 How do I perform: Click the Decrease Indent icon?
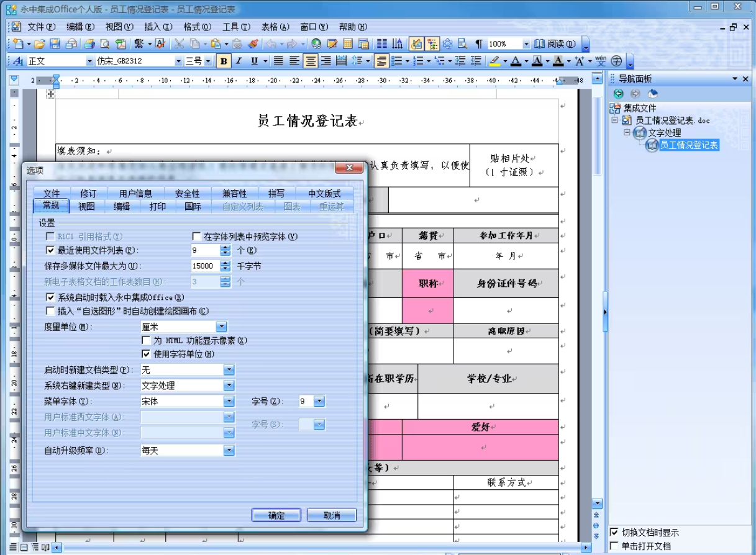460,61
